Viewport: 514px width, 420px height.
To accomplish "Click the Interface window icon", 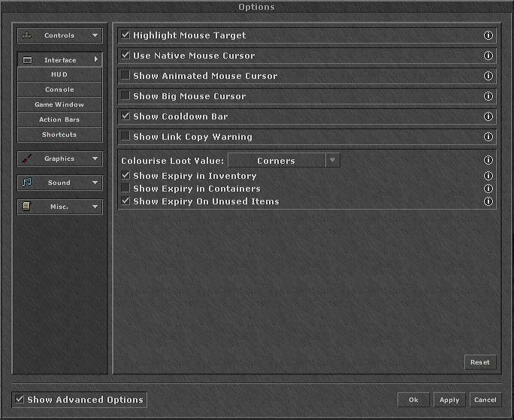I will click(x=27, y=60).
